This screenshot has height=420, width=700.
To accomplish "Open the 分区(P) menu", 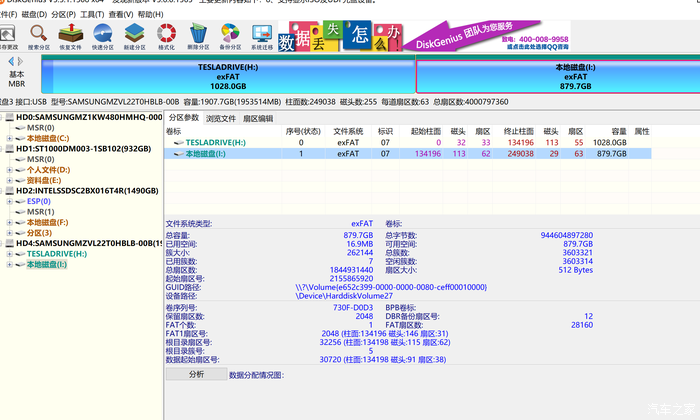I will (63, 15).
